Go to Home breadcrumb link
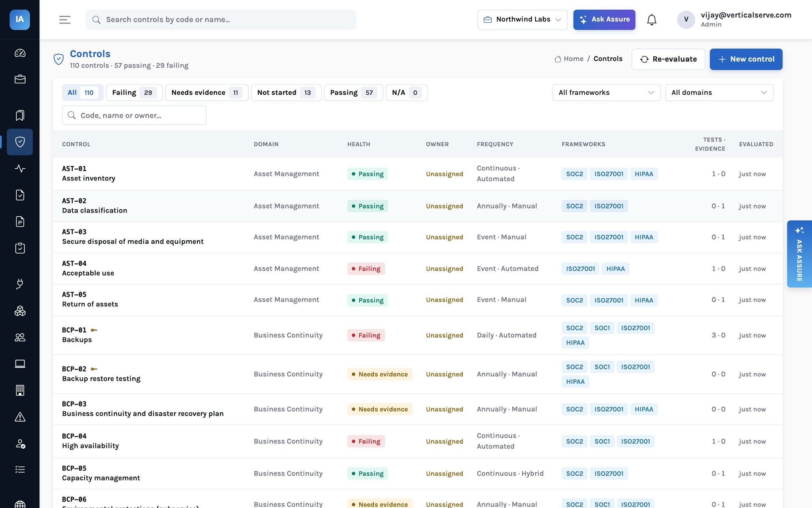The image size is (812, 508). [569, 59]
